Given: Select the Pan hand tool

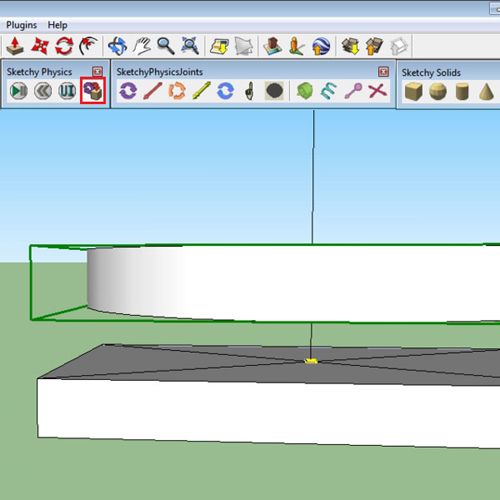Looking at the screenshot, I should 142,46.
